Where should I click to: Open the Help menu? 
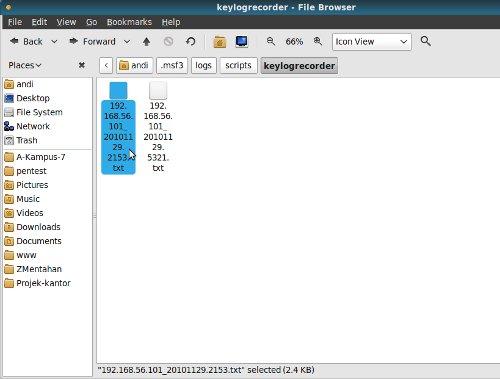[x=171, y=22]
